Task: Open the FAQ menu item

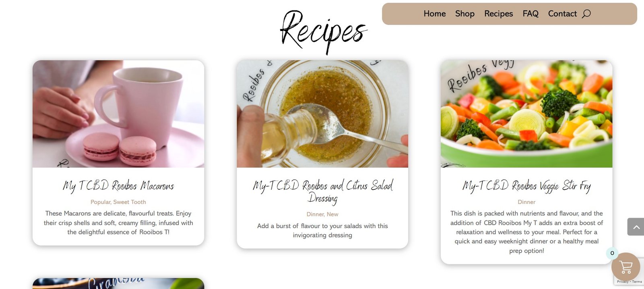Action: tap(530, 14)
